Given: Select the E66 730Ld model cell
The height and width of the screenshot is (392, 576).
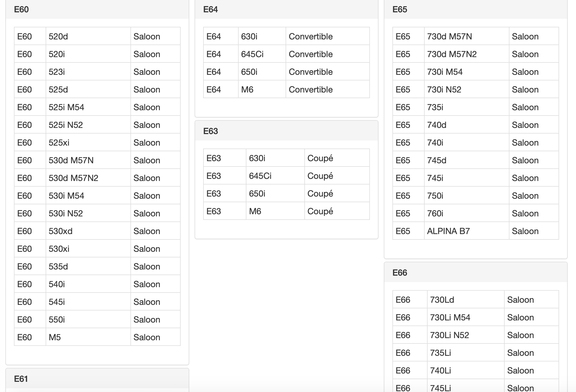Looking at the screenshot, I should pyautogui.click(x=466, y=299).
